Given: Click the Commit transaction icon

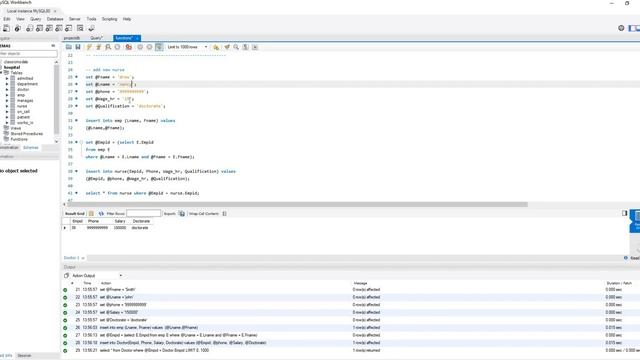Looking at the screenshot, I should tap(140, 47).
